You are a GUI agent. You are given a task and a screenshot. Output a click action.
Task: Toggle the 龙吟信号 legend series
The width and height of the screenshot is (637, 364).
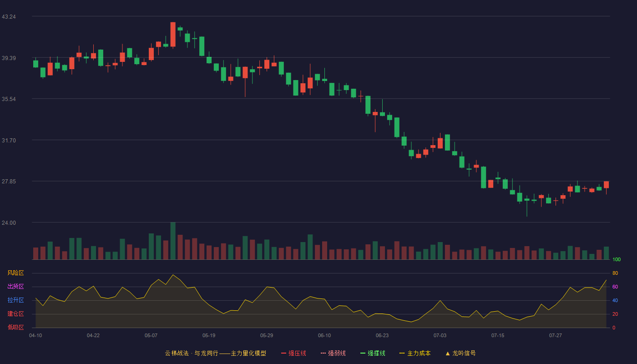[x=460, y=353]
